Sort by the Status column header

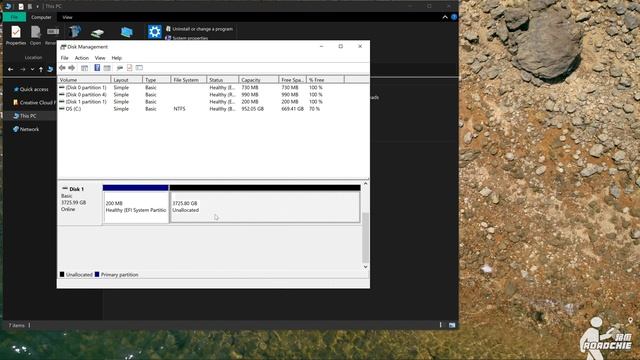coord(222,80)
